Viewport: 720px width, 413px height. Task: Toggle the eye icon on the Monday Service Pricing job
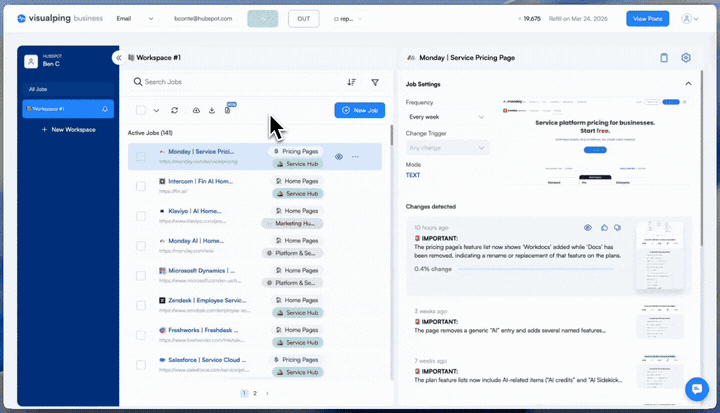(339, 157)
